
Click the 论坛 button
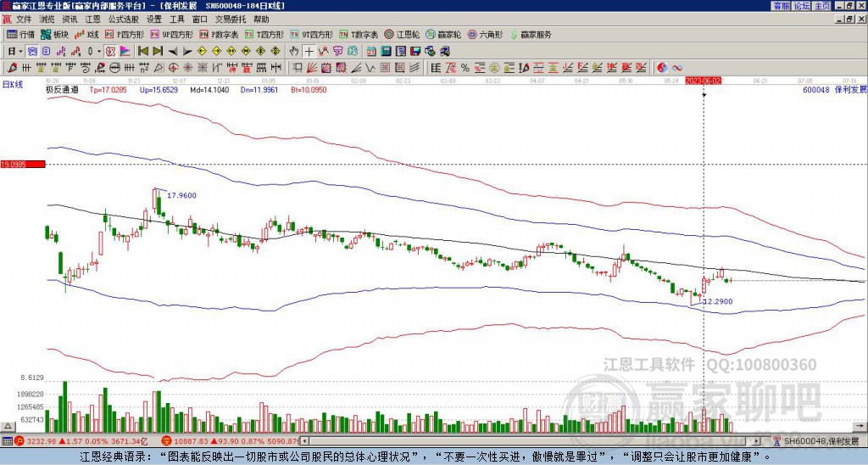801,6
